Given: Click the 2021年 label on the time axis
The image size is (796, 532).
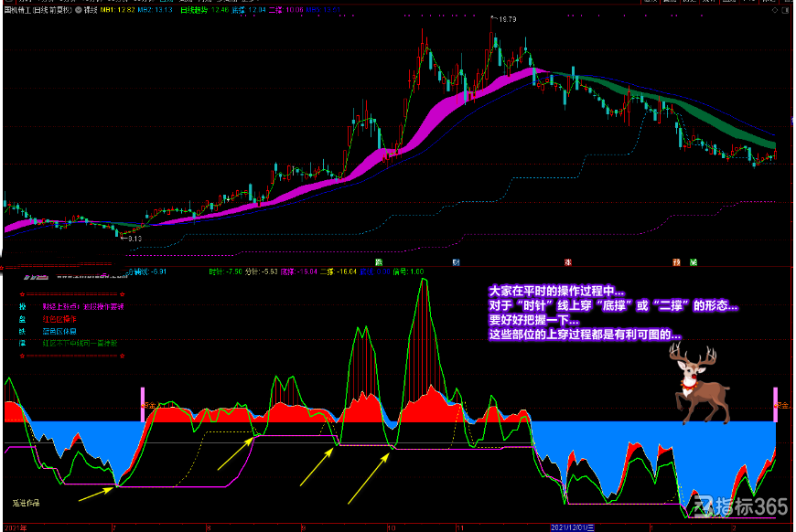Looking at the screenshot, I should (16, 528).
